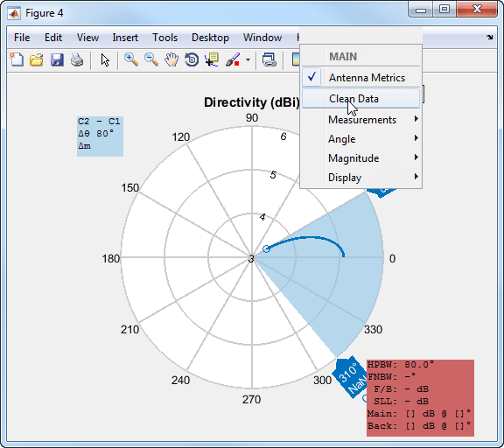Expand the Magnitude submenu

[x=360, y=158]
